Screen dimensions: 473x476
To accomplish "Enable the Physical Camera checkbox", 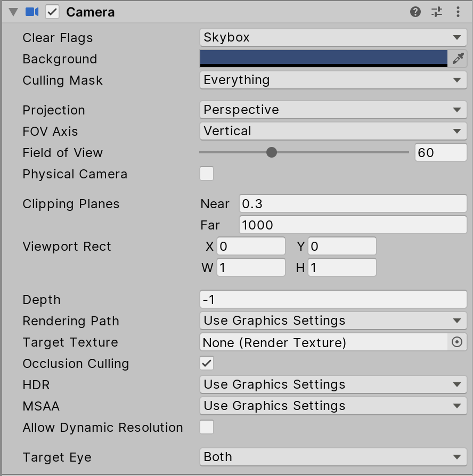I will (x=207, y=174).
